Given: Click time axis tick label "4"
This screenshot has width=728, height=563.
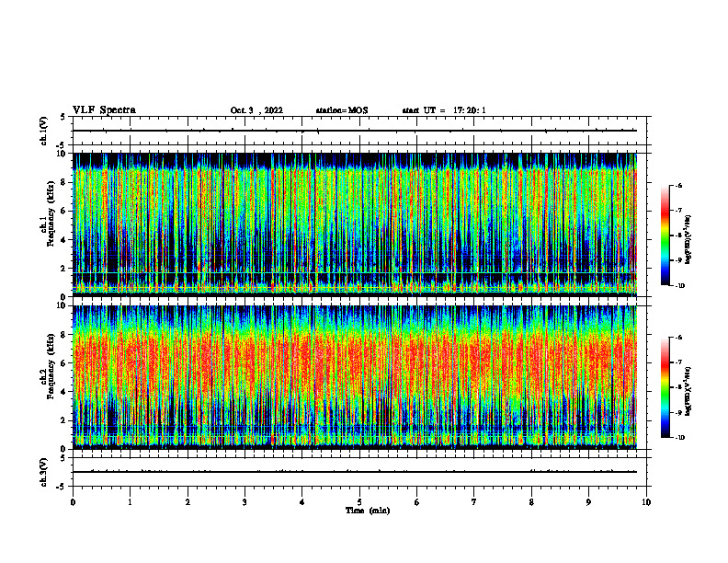Looking at the screenshot, I should 302,502.
